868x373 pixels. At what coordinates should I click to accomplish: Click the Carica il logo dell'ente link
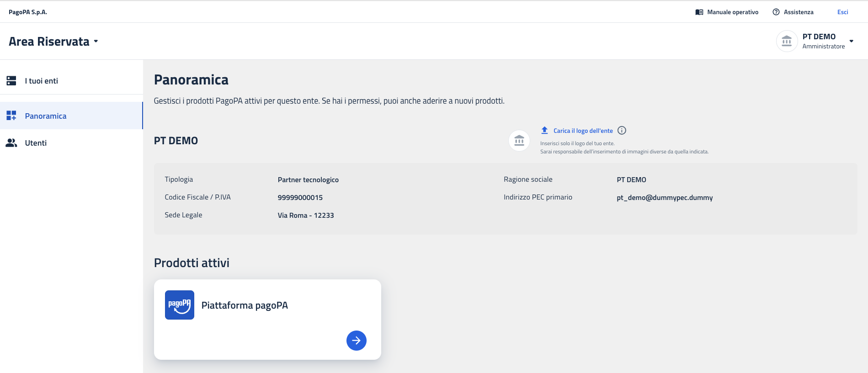[x=583, y=131]
